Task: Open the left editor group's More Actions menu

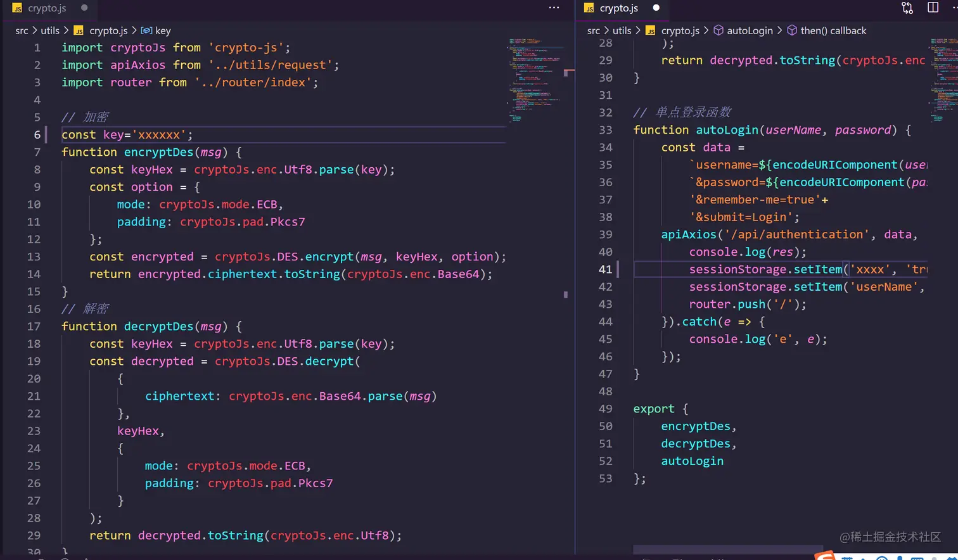Action: [554, 8]
